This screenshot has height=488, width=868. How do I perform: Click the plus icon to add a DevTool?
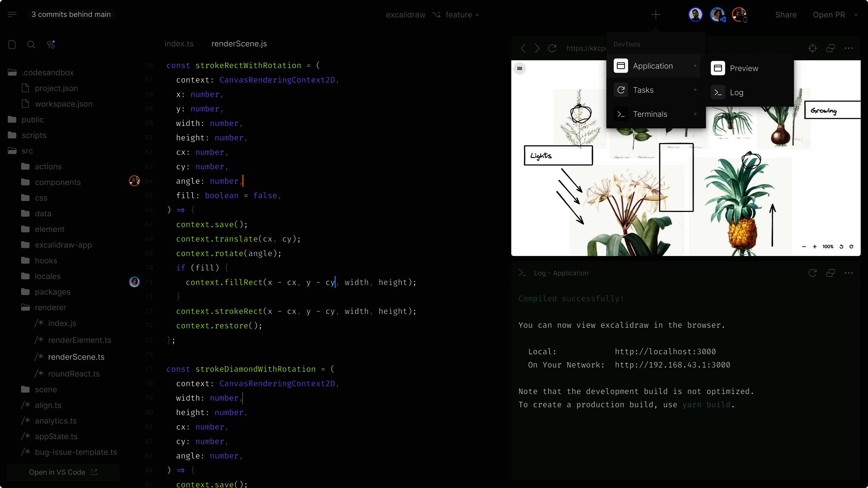click(656, 15)
